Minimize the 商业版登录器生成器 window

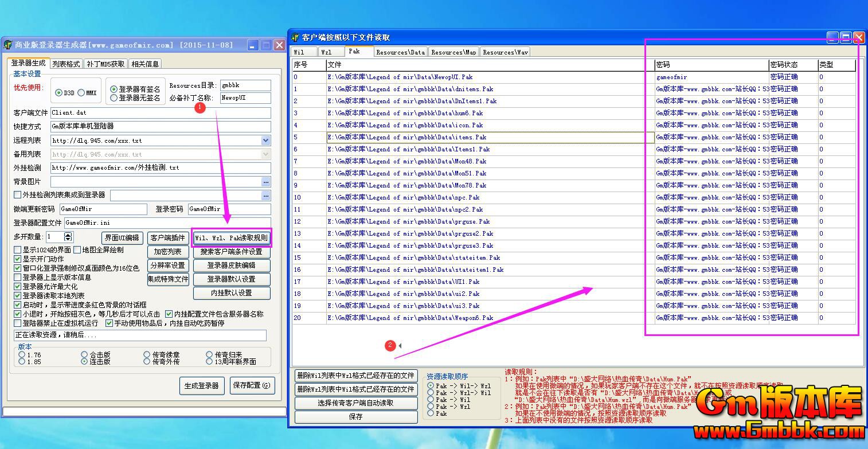253,45
